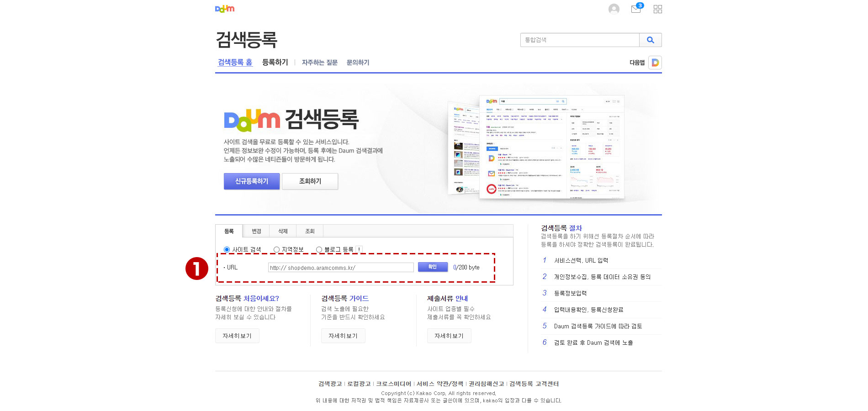Click the 검색등록 처음이세요? heading

click(247, 298)
